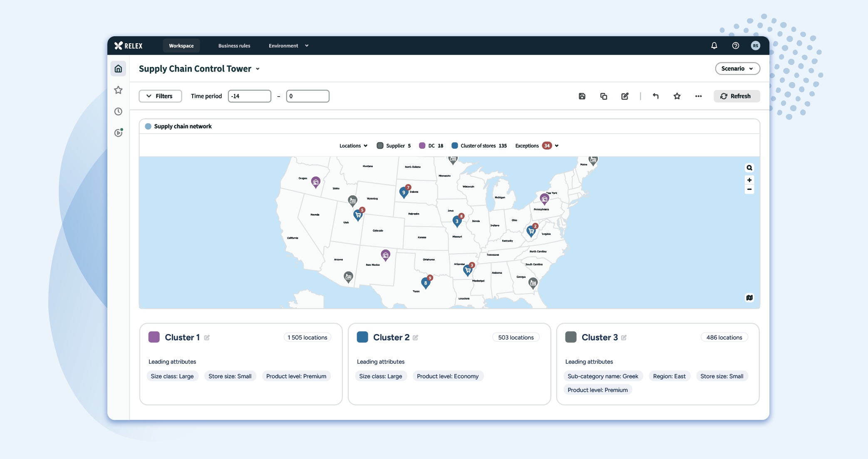The width and height of the screenshot is (868, 459).
Task: Expand the Locations dropdown above the map
Action: pyautogui.click(x=353, y=145)
